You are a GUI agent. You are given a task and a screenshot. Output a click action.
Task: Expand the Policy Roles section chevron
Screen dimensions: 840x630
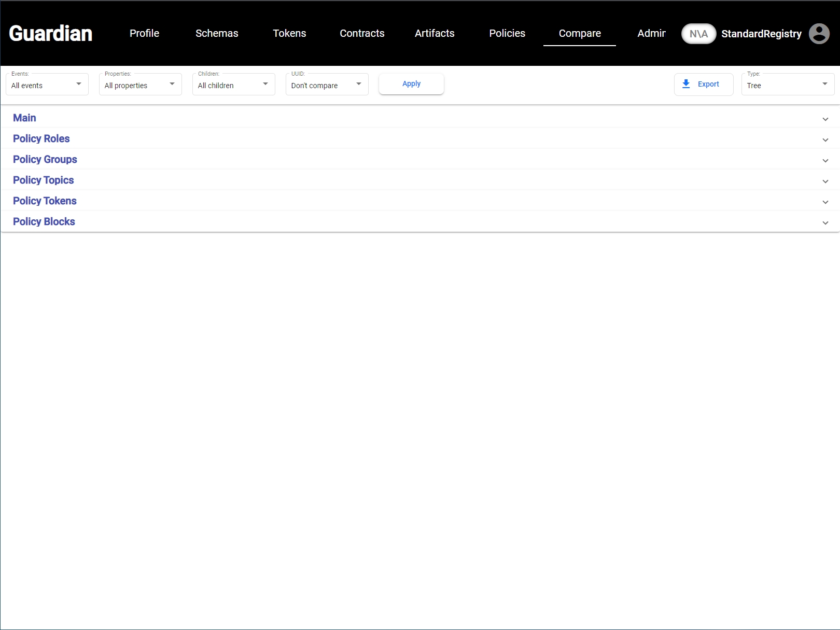825,140
